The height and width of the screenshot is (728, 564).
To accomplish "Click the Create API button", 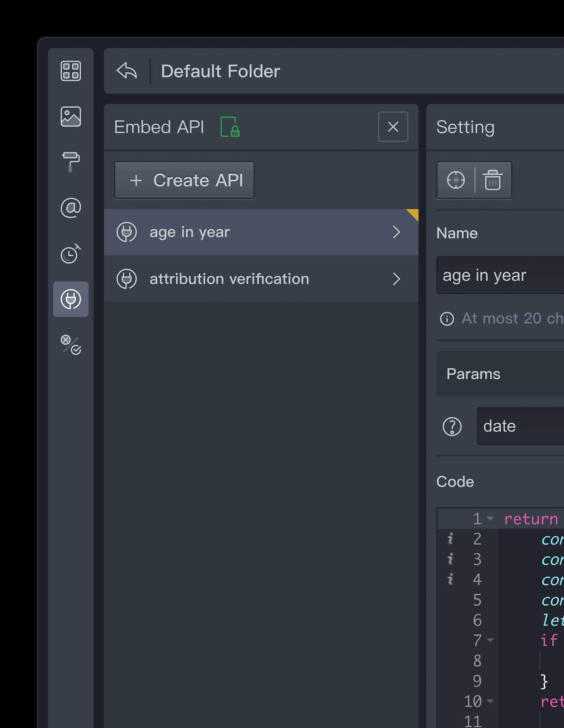I will pos(184,180).
